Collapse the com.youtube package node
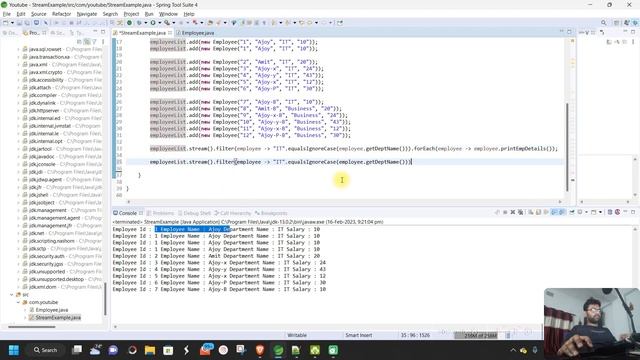Image resolution: width=640 pixels, height=360 pixels. pyautogui.click(x=18, y=302)
